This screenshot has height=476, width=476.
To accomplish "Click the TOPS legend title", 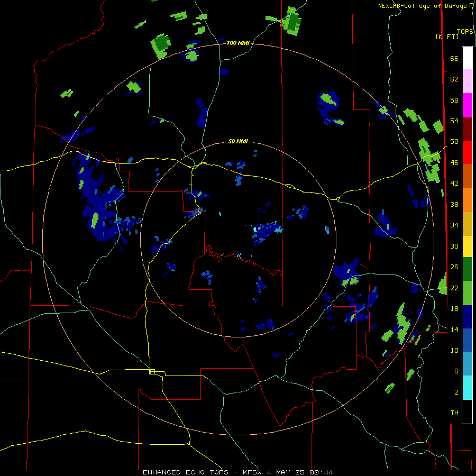I will 465,32.
